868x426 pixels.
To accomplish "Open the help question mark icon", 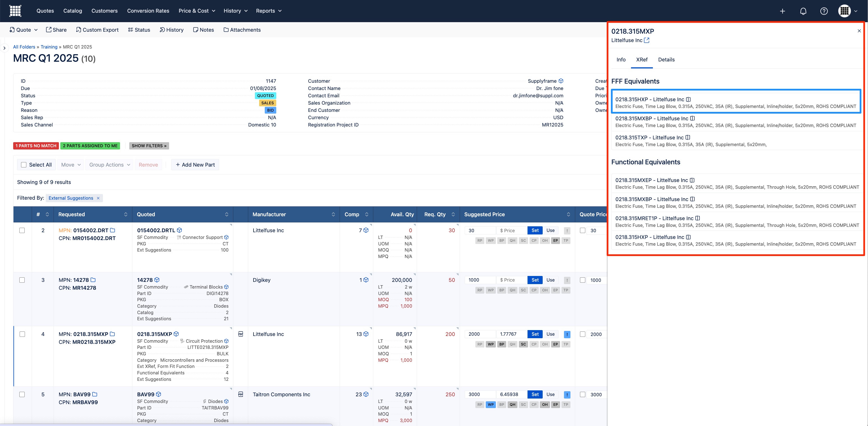I will (x=824, y=11).
